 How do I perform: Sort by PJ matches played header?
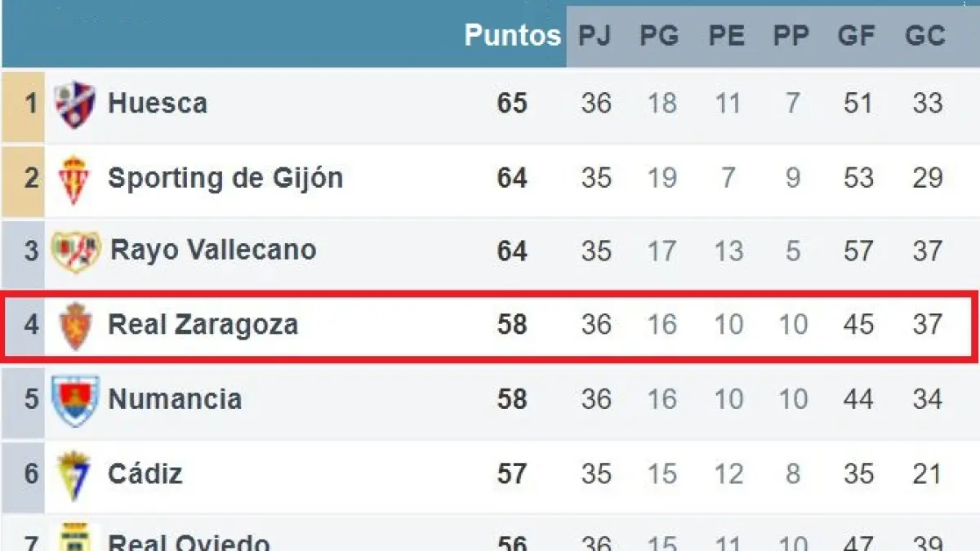(x=595, y=35)
